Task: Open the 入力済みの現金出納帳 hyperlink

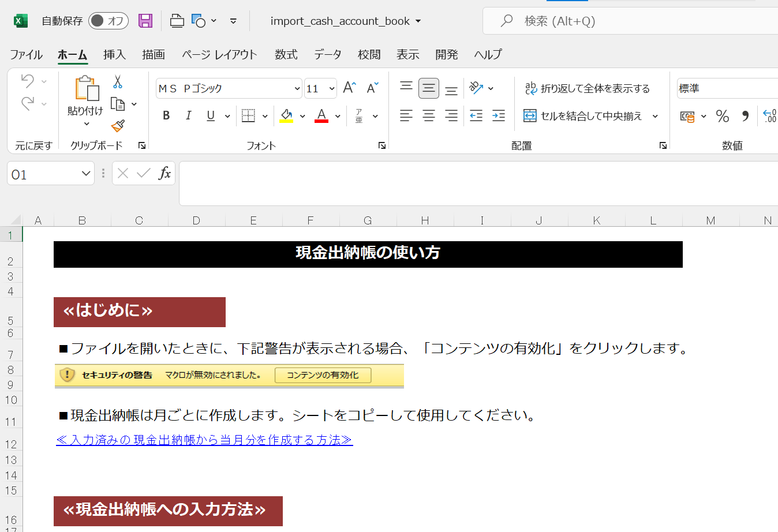Action: (x=204, y=440)
